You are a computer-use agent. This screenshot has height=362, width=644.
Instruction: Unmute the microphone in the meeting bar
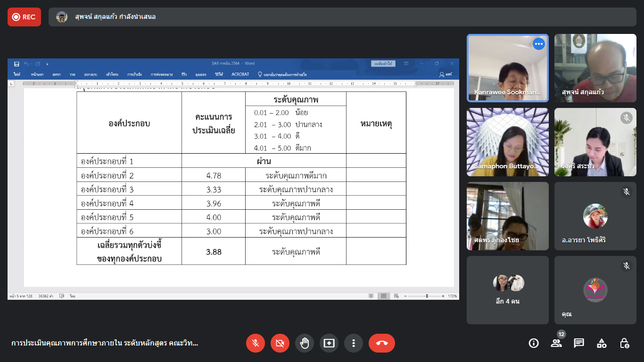pyautogui.click(x=256, y=343)
